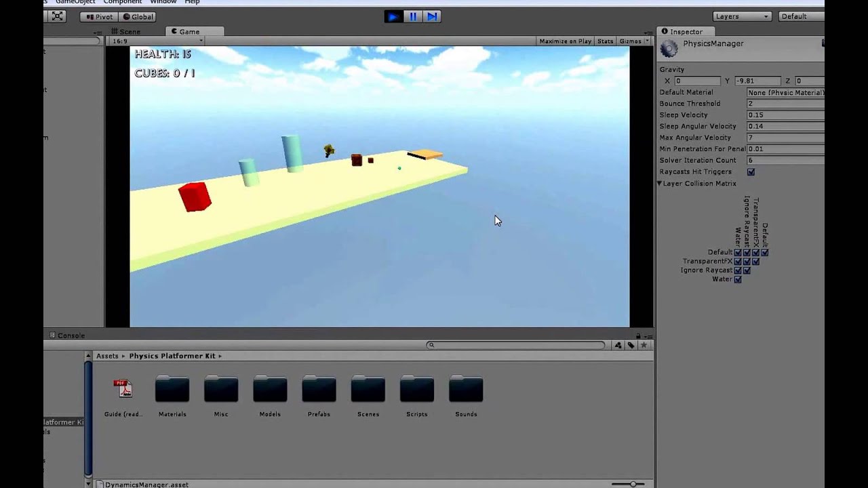The height and width of the screenshot is (488, 868).
Task: Open the Console tab
Action: point(67,335)
